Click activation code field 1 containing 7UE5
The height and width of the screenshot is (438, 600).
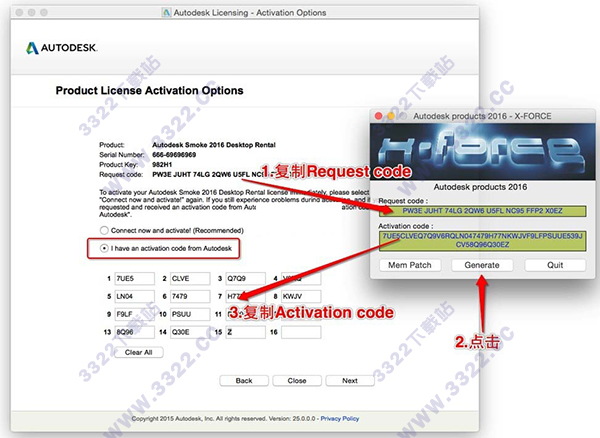134,278
